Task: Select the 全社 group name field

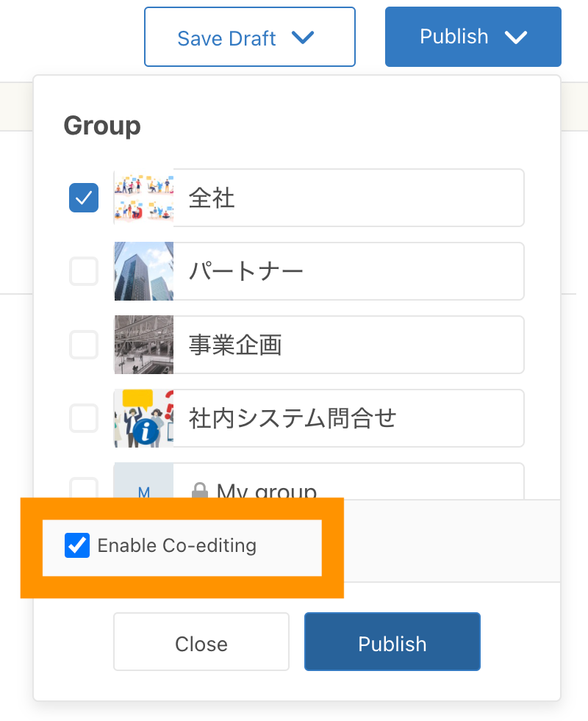Action: point(348,198)
